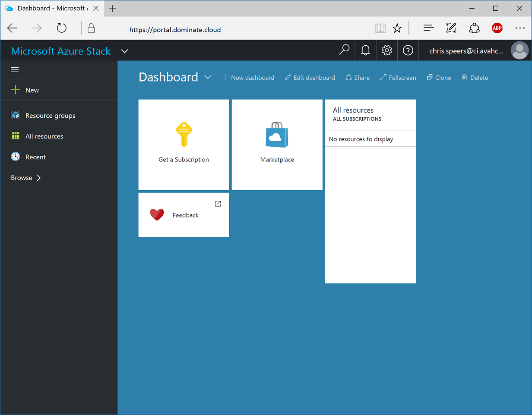Click the address bar URL
This screenshot has width=532, height=415.
coord(175,30)
